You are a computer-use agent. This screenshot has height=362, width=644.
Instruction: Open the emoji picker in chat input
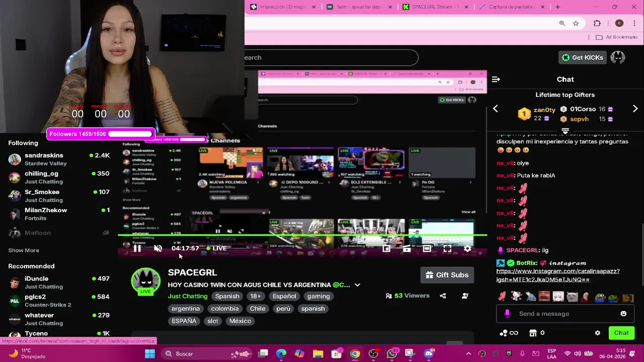pos(623,314)
